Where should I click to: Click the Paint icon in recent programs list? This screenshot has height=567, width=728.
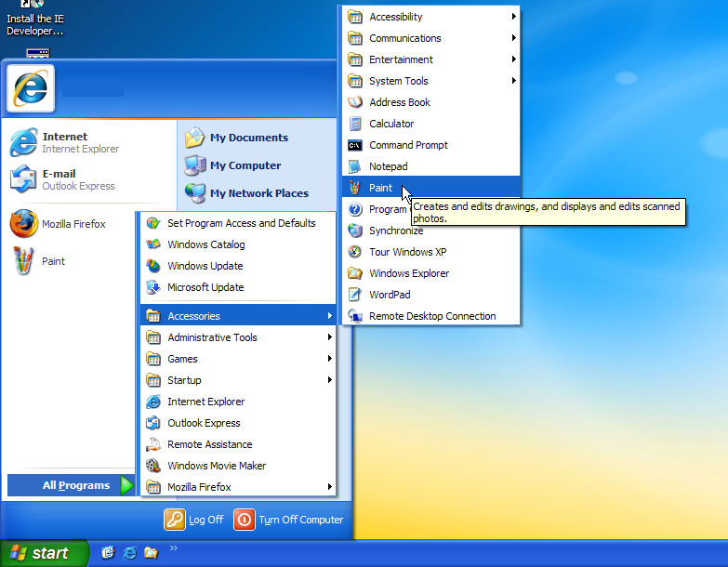point(23,261)
